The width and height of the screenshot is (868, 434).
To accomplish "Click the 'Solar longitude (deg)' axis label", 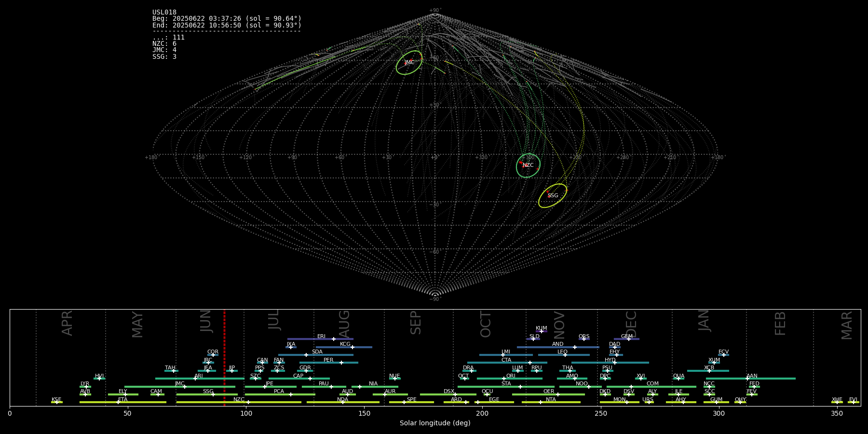I will [435, 423].
